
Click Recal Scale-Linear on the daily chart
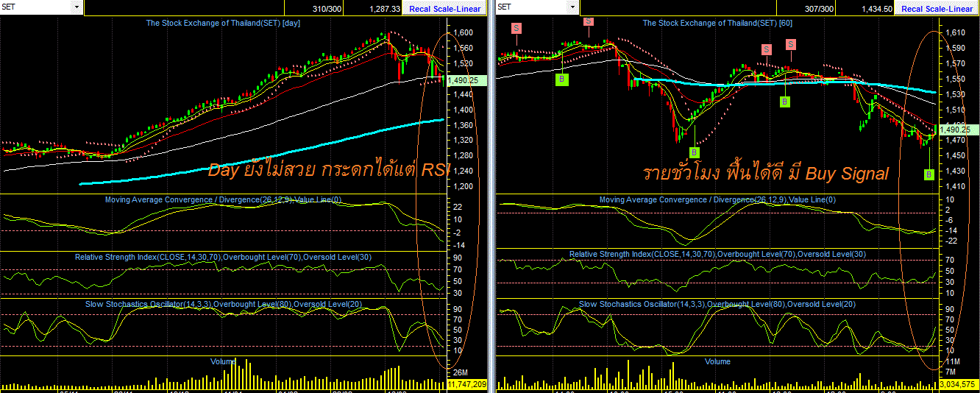444,8
